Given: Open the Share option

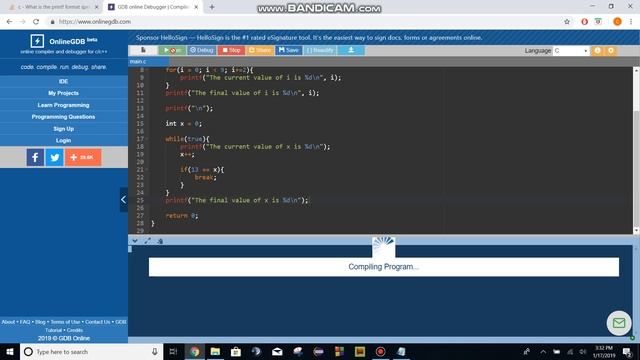Looking at the screenshot, I should [260, 50].
